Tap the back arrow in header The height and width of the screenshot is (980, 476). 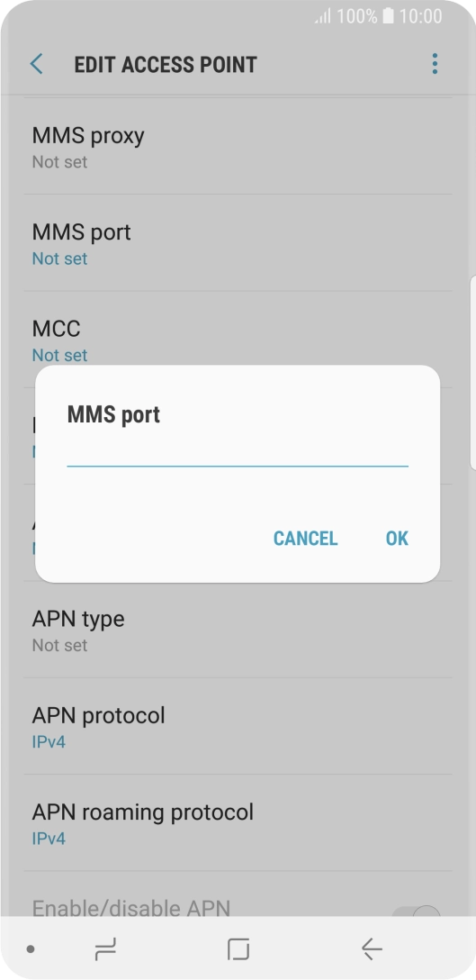(x=36, y=64)
